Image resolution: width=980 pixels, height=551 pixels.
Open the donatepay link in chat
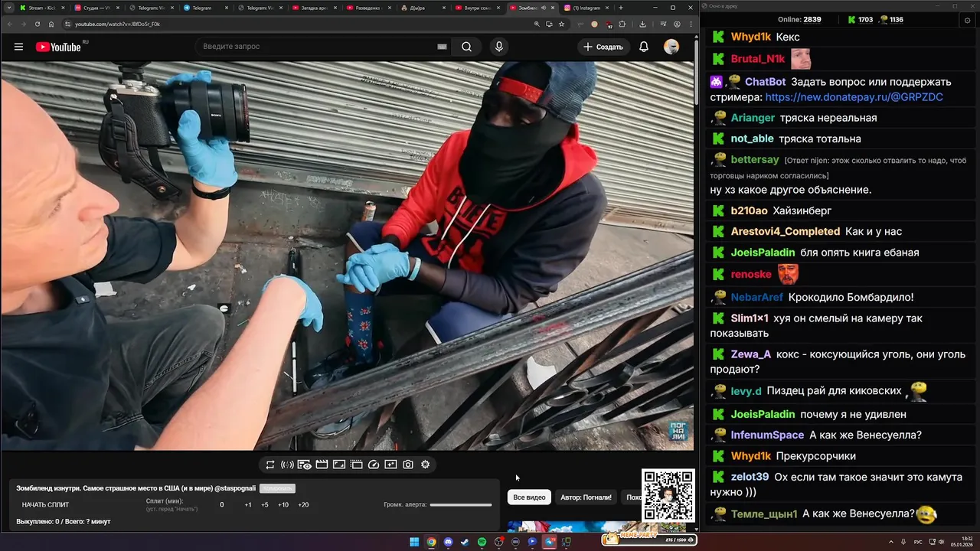[x=854, y=97]
